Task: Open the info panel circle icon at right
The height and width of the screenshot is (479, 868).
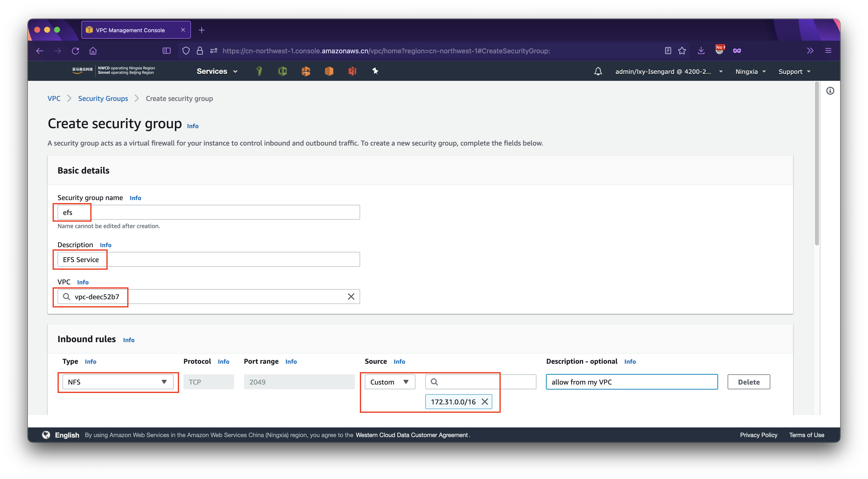Action: point(830,91)
